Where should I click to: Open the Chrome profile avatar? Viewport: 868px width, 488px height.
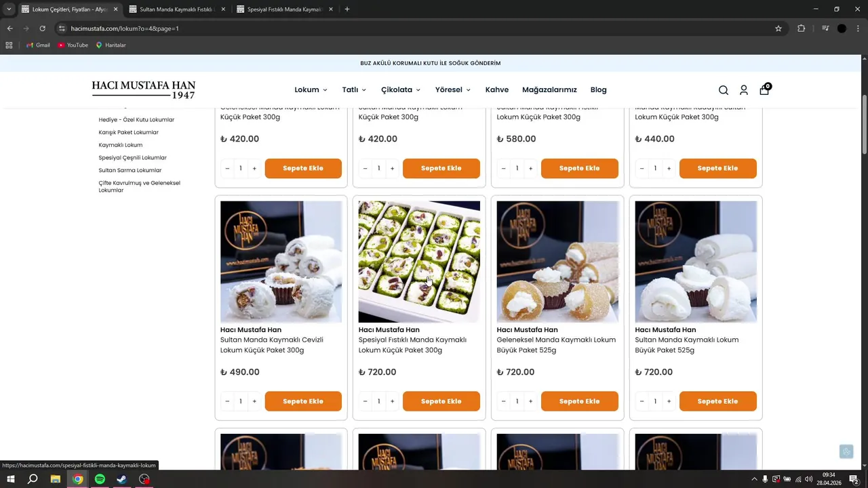coord(842,28)
